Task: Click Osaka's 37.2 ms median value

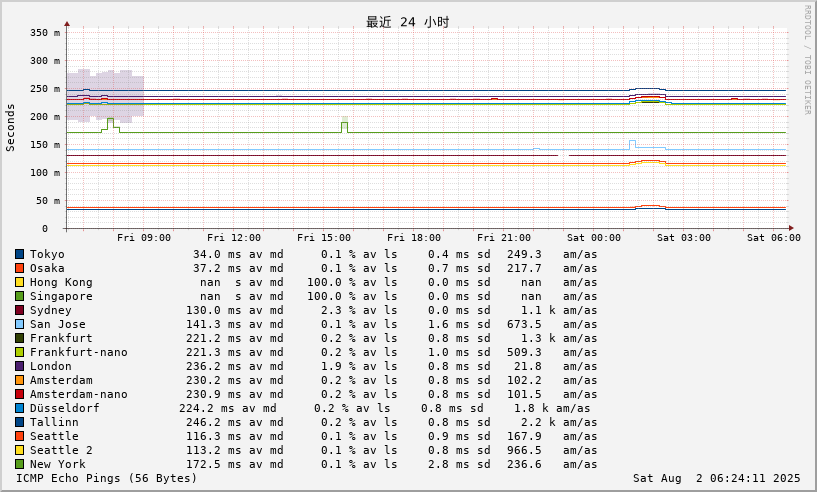Action: (217, 268)
